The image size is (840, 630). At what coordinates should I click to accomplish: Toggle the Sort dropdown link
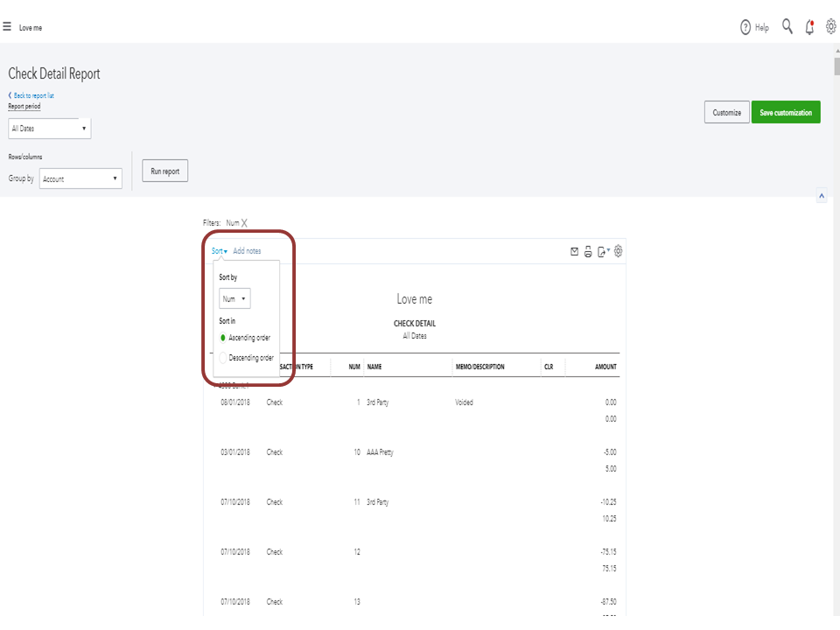point(219,251)
